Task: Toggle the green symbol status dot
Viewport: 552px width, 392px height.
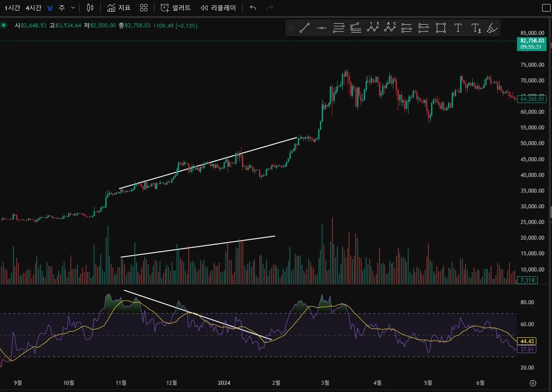Action: pos(4,26)
